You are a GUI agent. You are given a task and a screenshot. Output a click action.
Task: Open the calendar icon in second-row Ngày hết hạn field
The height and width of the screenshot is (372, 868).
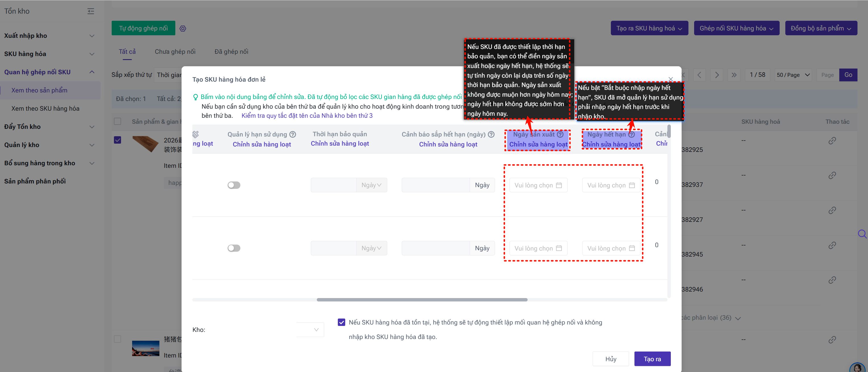pyautogui.click(x=632, y=248)
